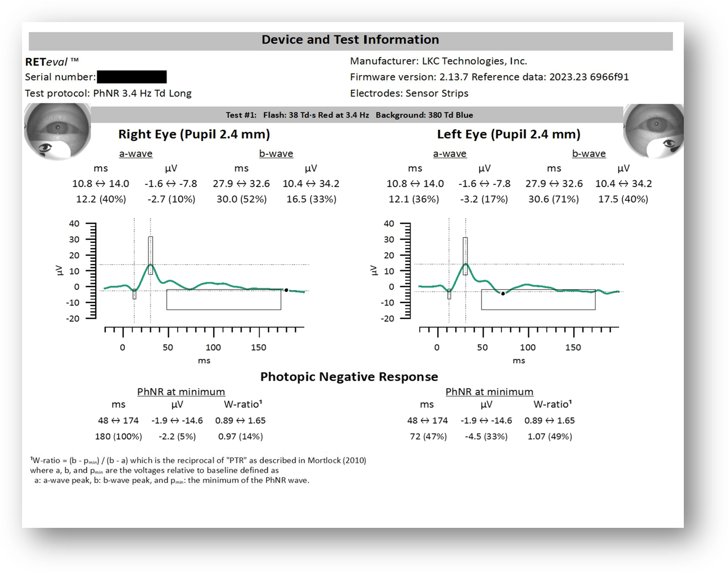Click the right eye pupil photo thumbnail
Image resolution: width=728 pixels, height=572 pixels.
pyautogui.click(x=57, y=131)
